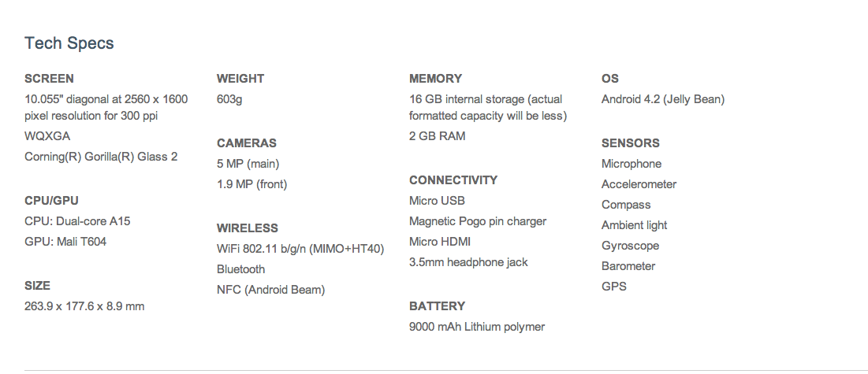Click the CPU/GPU section heading

coord(51,200)
